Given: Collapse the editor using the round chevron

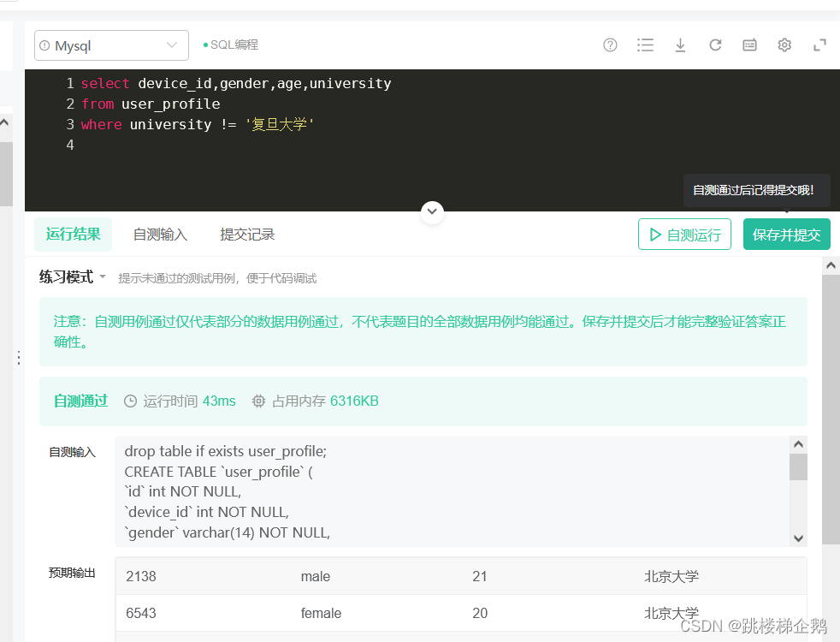Looking at the screenshot, I should (x=432, y=211).
